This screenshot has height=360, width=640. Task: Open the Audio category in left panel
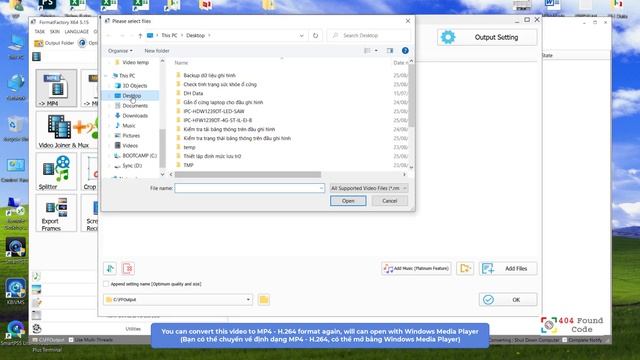coord(36,276)
